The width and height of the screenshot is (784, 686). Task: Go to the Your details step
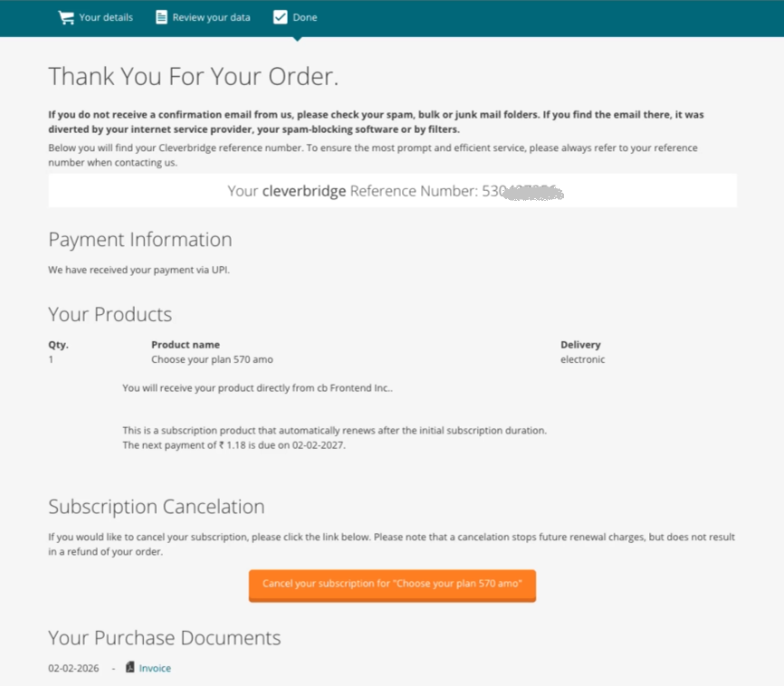click(x=106, y=17)
